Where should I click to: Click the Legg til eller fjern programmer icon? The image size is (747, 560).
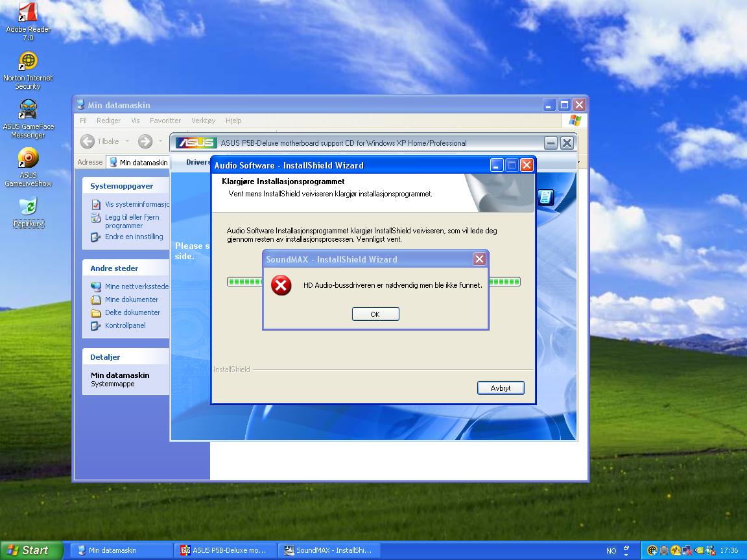pos(96,218)
